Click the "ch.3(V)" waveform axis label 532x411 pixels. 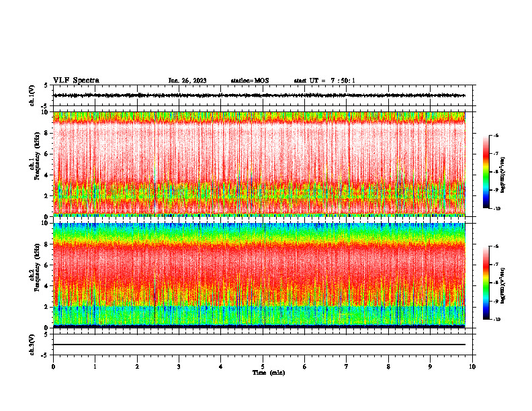(32, 345)
